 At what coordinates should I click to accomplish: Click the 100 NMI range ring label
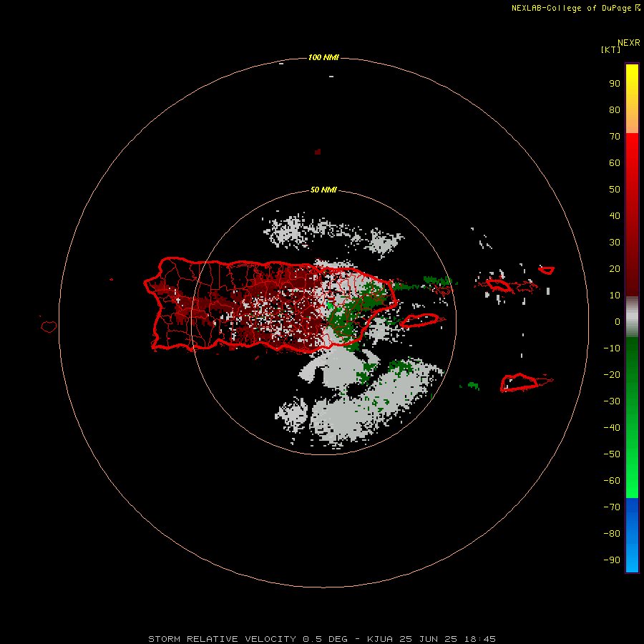323,57
